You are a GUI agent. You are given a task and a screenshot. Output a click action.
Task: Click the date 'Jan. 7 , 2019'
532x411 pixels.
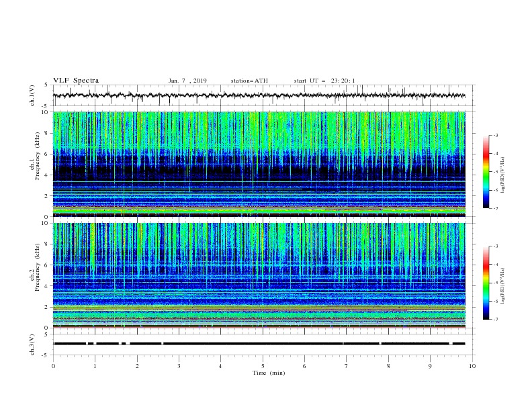(187, 81)
